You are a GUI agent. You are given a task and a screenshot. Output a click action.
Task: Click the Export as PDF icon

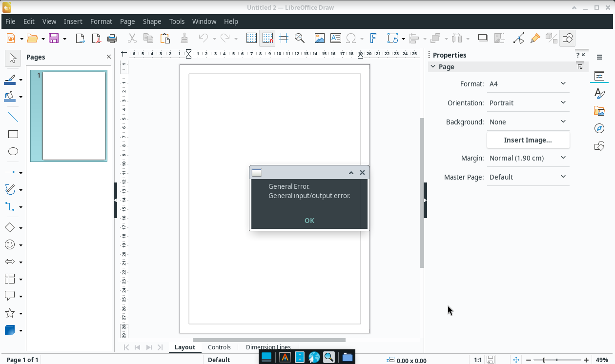pos(97,38)
